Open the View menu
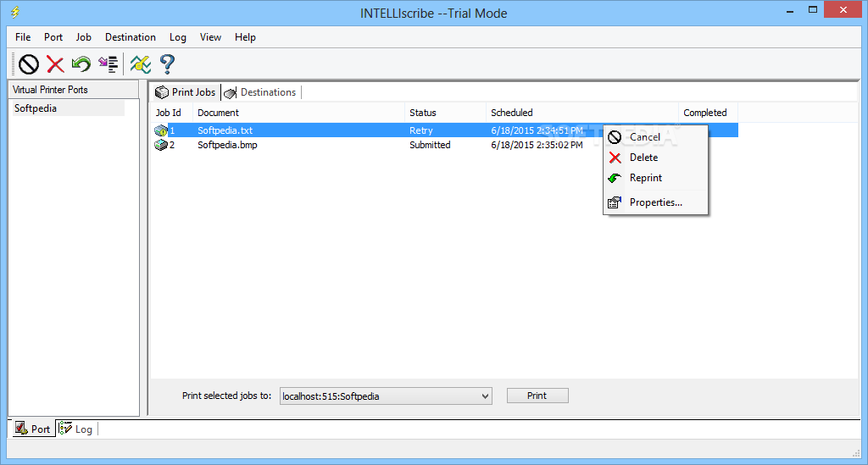Image resolution: width=868 pixels, height=465 pixels. [210, 37]
